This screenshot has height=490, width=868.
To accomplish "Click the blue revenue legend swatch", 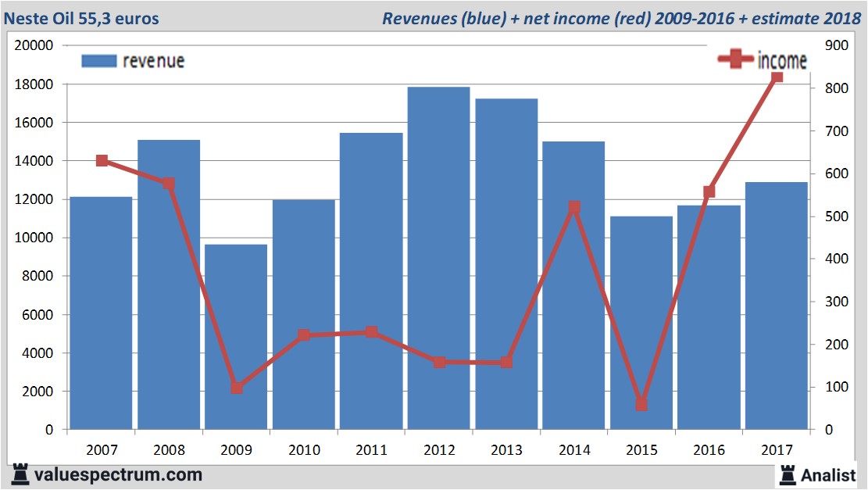I will (98, 61).
